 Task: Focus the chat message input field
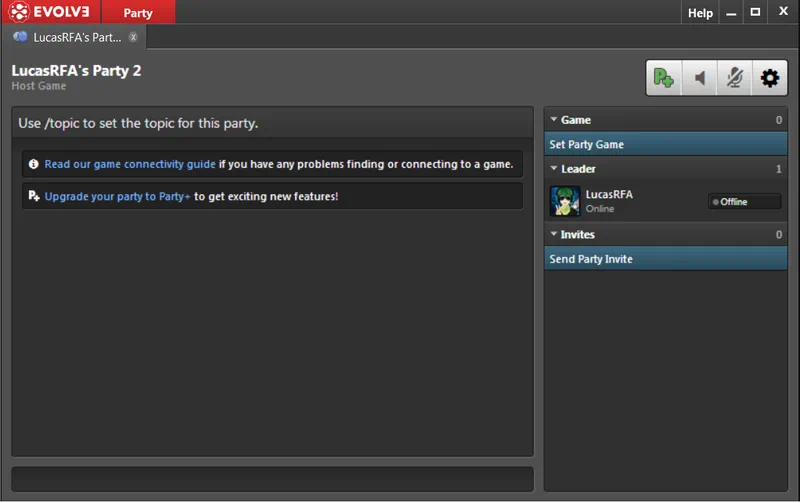[272, 479]
